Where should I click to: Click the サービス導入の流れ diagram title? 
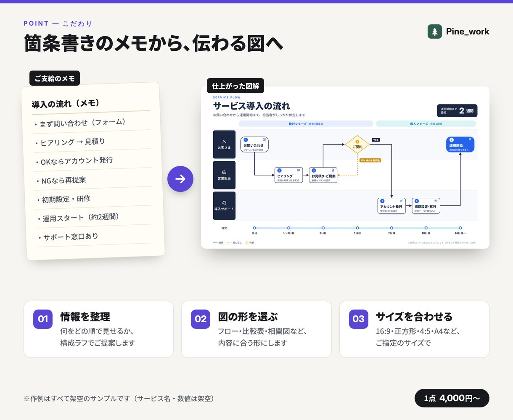251,106
